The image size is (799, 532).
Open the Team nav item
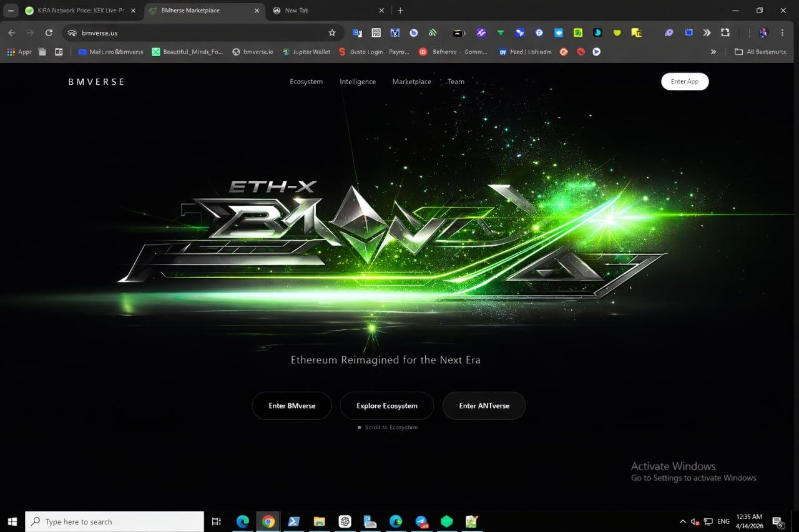tap(456, 82)
